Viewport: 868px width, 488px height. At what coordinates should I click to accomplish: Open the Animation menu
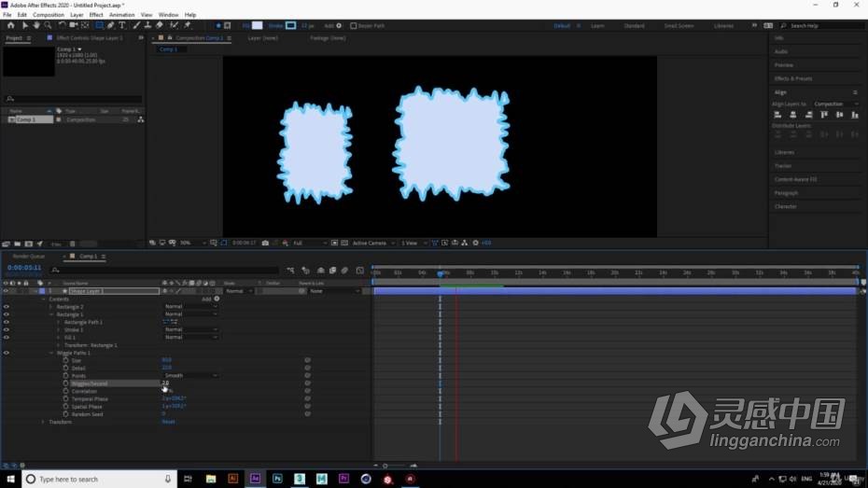(121, 15)
